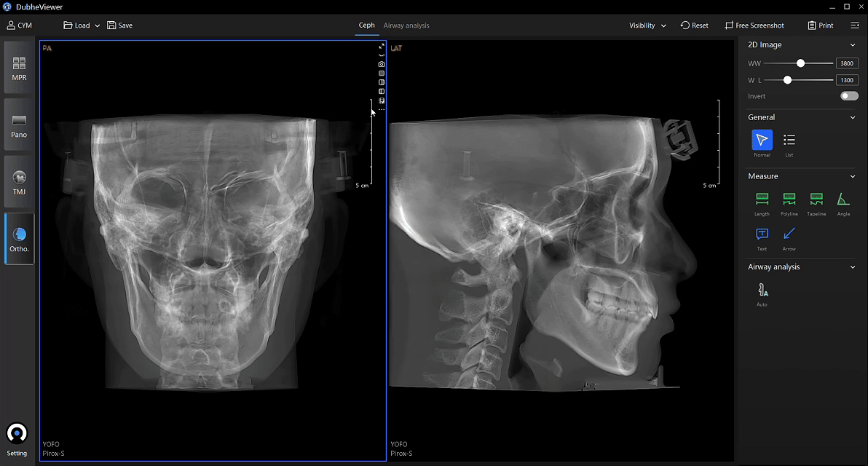Collapse the Measure section

tap(853, 176)
